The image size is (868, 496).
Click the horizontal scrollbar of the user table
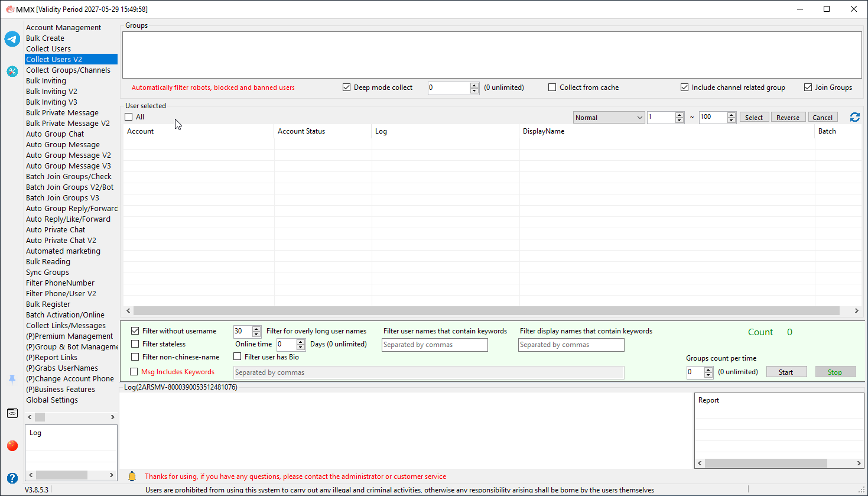(x=486, y=310)
